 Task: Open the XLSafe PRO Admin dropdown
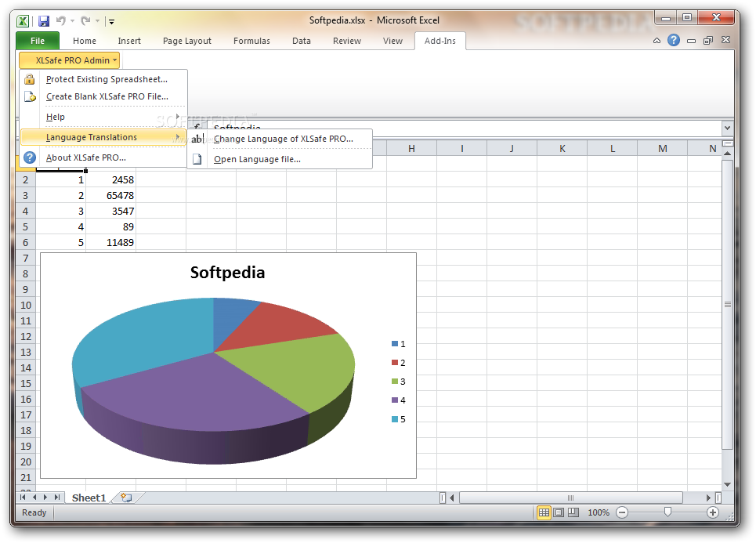tap(70, 60)
